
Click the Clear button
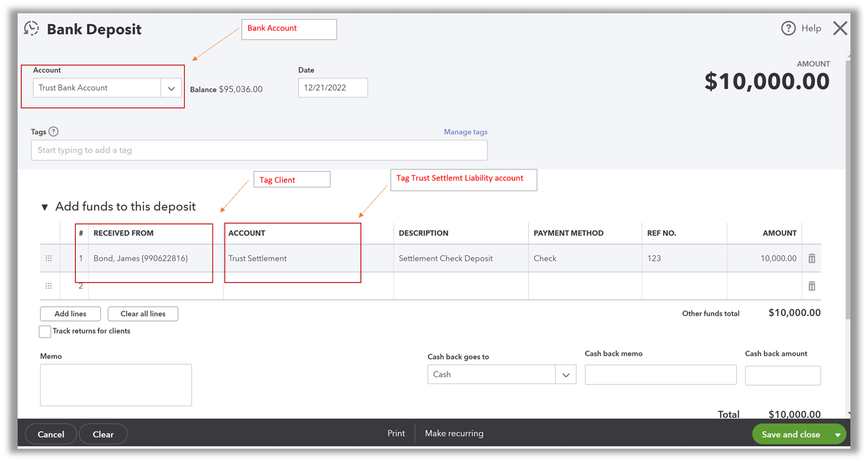[103, 434]
